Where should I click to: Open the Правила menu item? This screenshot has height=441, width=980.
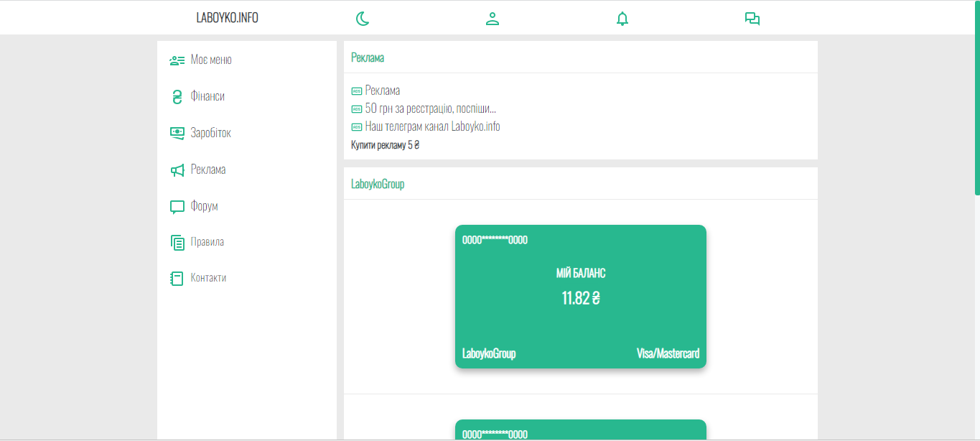pyautogui.click(x=207, y=242)
